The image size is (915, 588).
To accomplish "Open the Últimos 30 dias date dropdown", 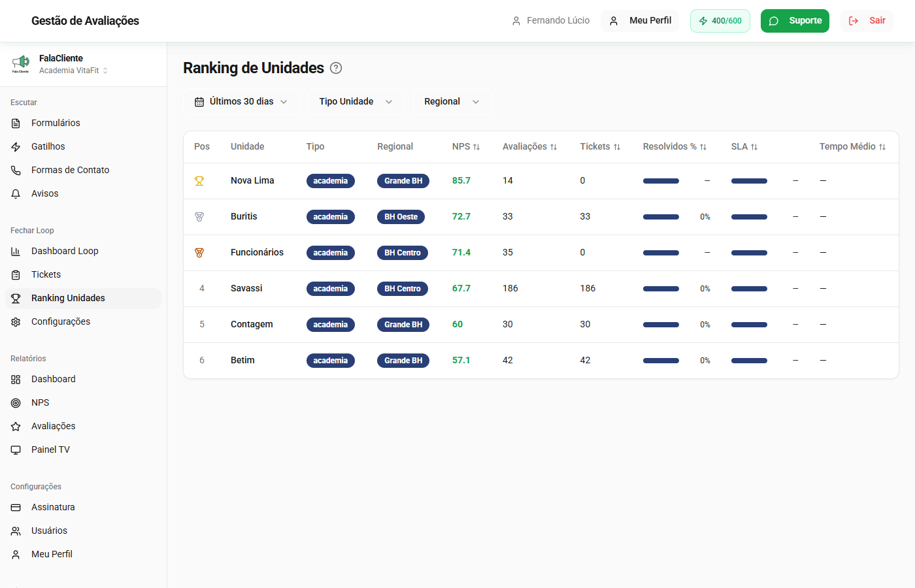I will click(241, 102).
